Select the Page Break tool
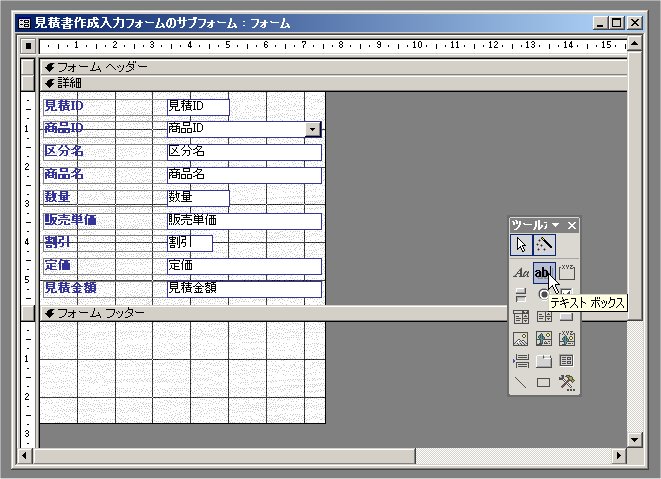The image size is (661, 479). pyautogui.click(x=521, y=361)
